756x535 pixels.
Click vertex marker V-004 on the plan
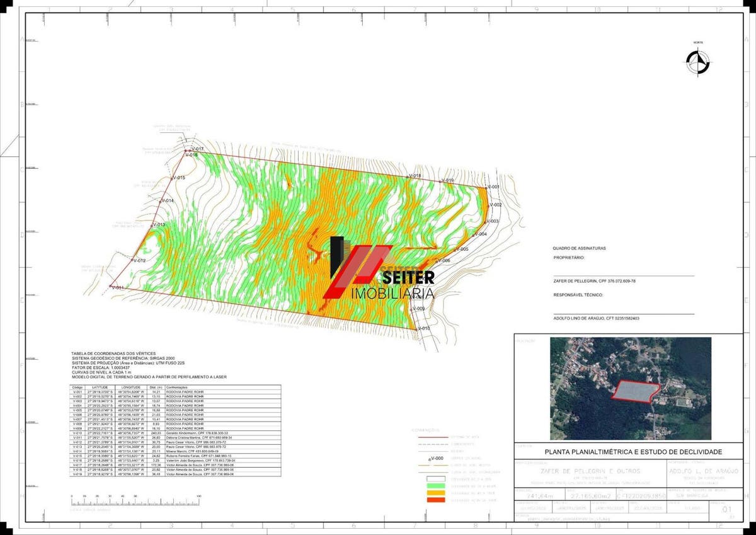tap(480, 234)
